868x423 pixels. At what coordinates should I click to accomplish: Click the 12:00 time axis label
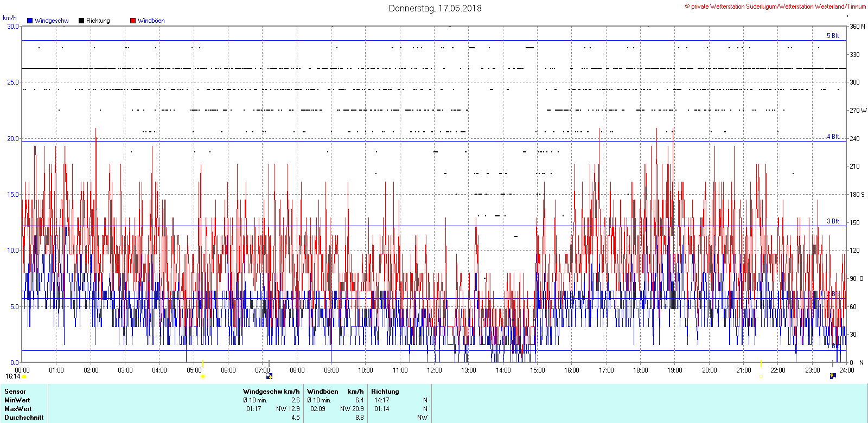click(435, 370)
